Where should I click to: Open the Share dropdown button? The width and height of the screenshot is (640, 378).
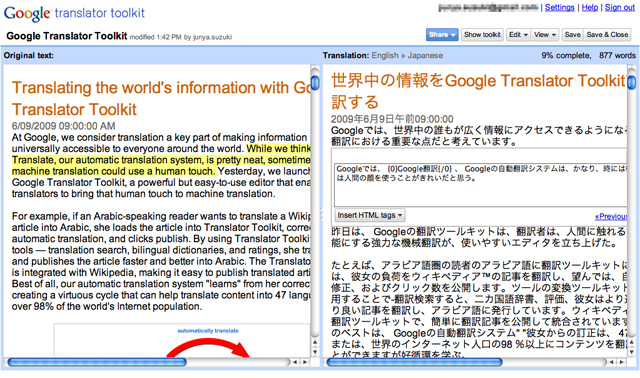coord(442,35)
